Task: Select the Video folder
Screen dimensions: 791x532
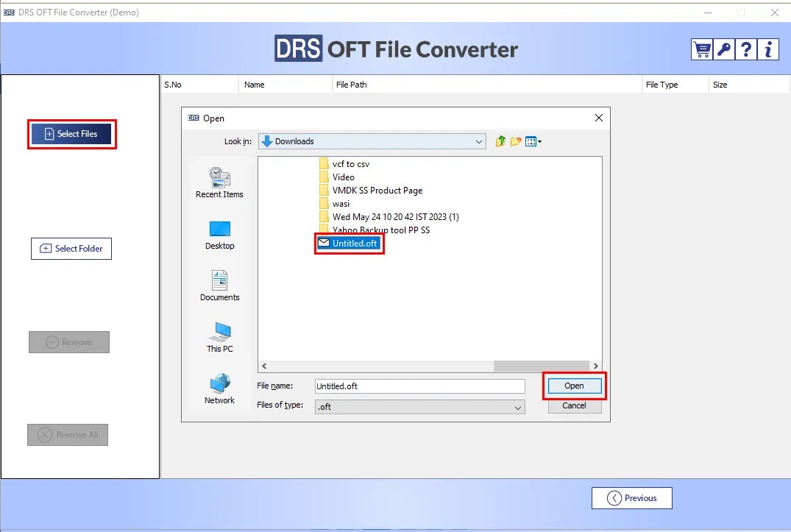Action: [337, 177]
